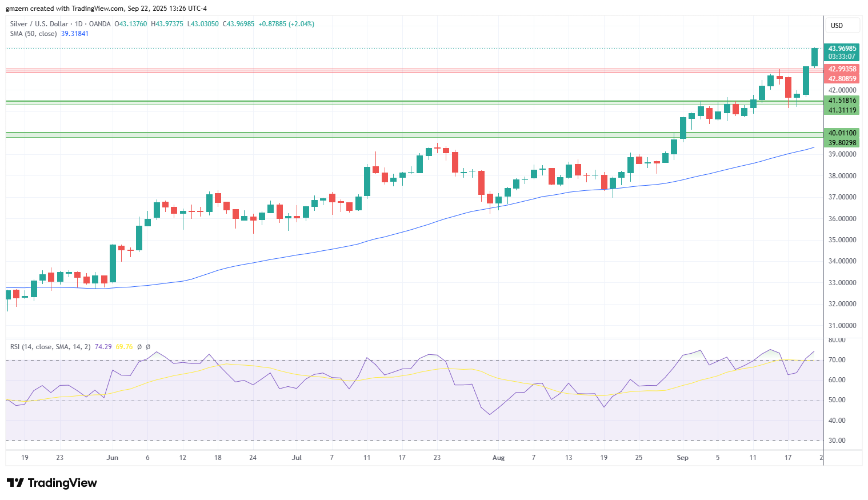Click the 40.01100 support level label
Image resolution: width=868 pixels, height=500 pixels.
pos(842,133)
